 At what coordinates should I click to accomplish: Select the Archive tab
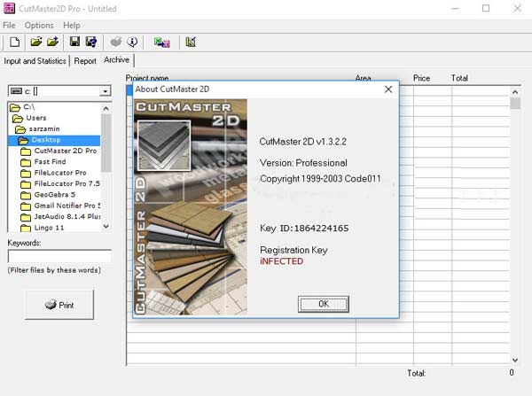coord(117,60)
